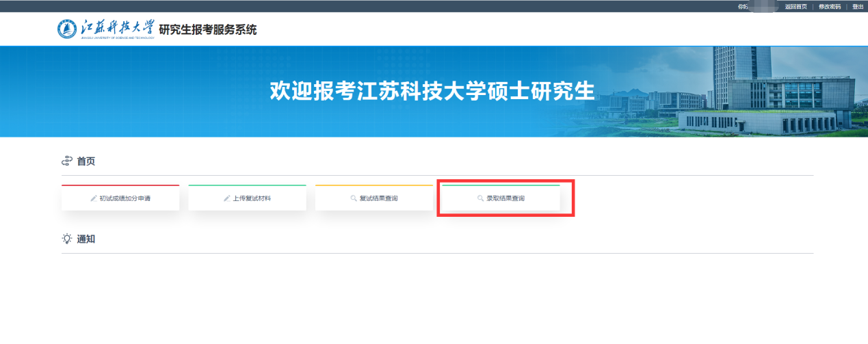Open the 修改密码 change password link
This screenshot has height=344, width=868.
coord(830,6)
